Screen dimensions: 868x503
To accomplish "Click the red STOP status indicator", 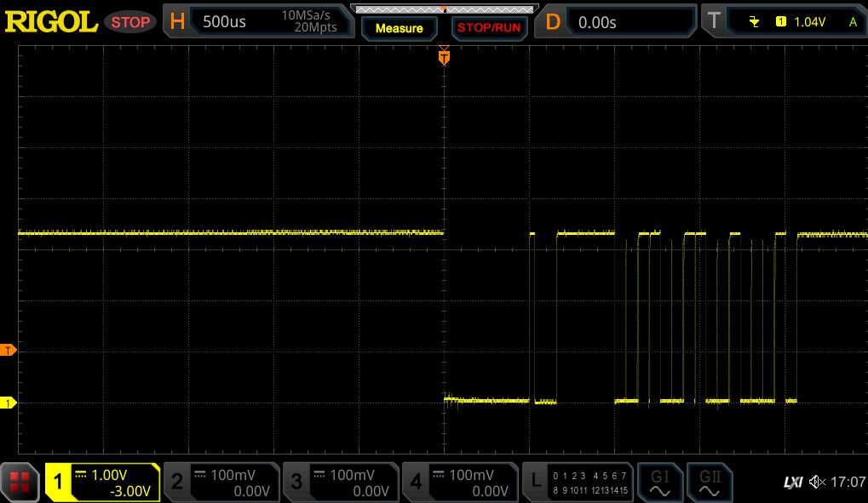I will click(x=130, y=22).
